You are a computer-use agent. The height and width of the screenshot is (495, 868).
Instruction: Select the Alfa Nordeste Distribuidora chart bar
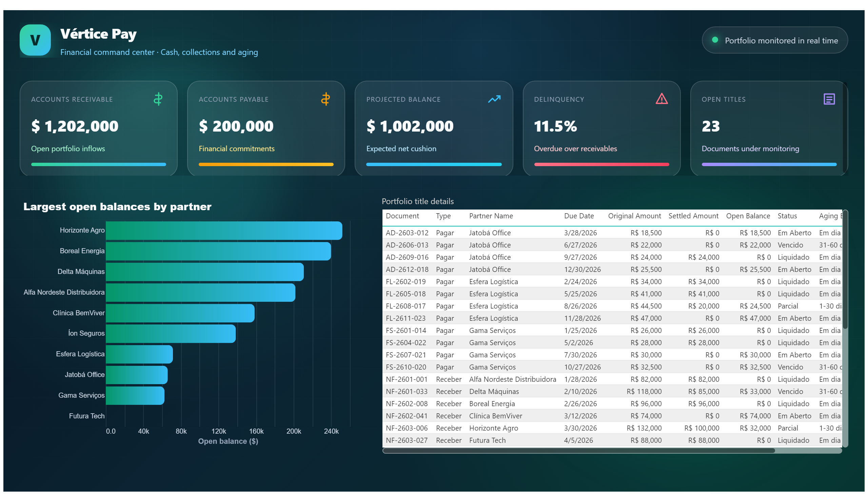pyautogui.click(x=201, y=292)
